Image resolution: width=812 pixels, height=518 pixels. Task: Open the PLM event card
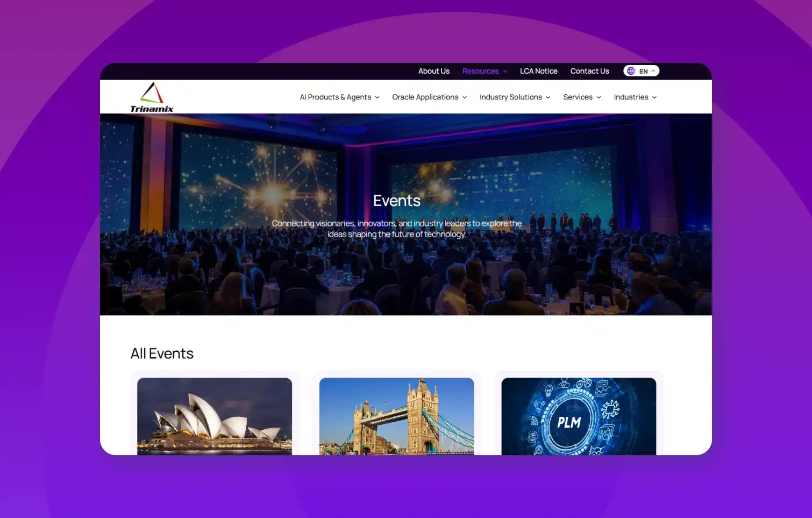click(579, 416)
